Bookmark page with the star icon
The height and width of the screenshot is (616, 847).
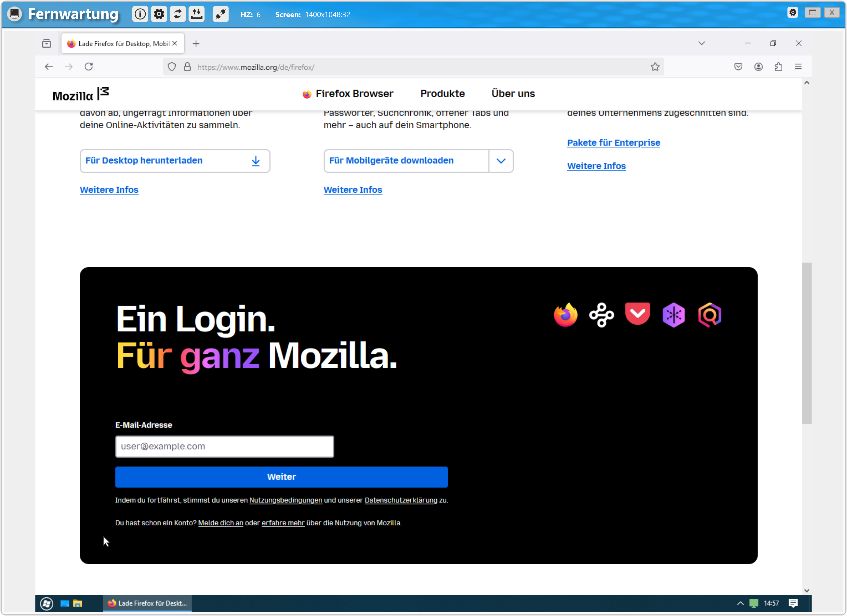coord(655,67)
